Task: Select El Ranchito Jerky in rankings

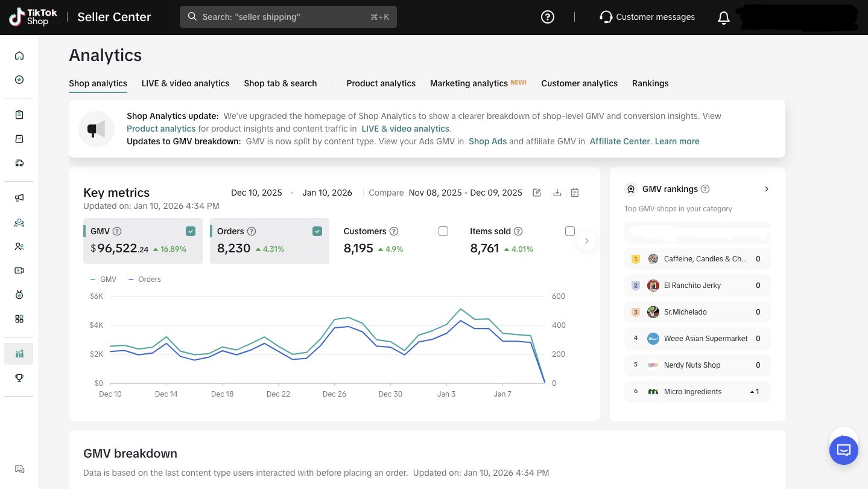Action: (x=697, y=286)
